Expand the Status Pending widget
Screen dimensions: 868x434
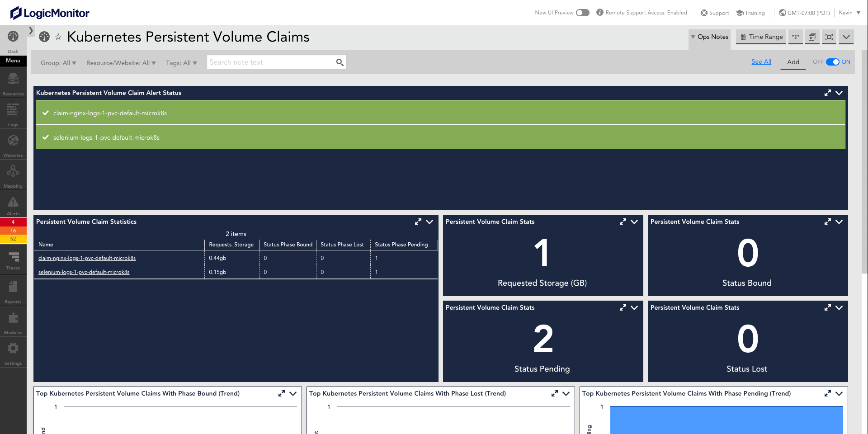(623, 307)
